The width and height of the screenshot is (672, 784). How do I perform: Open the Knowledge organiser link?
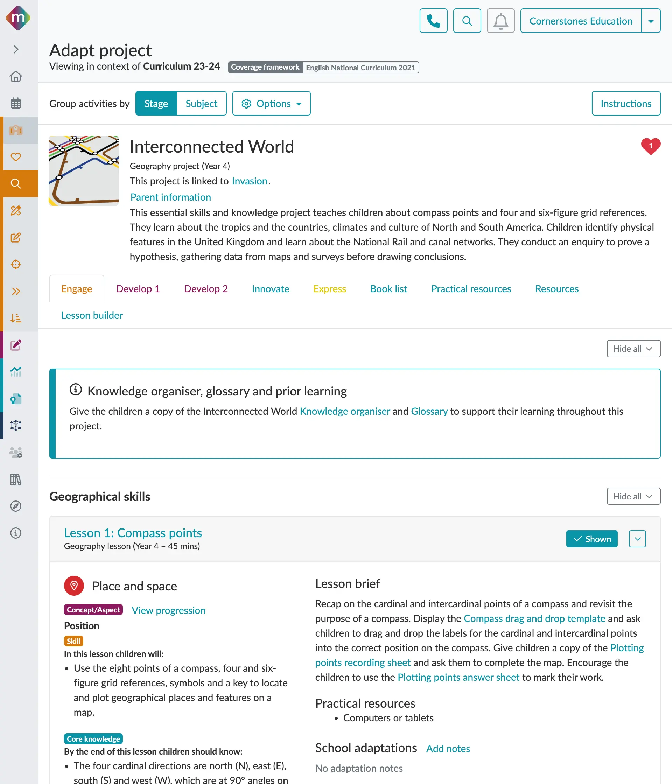tap(345, 411)
